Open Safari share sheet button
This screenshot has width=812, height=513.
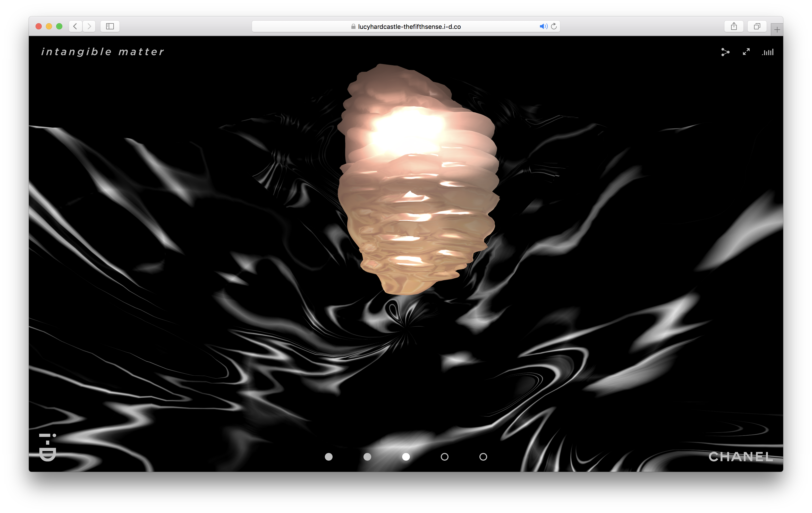[x=734, y=26]
